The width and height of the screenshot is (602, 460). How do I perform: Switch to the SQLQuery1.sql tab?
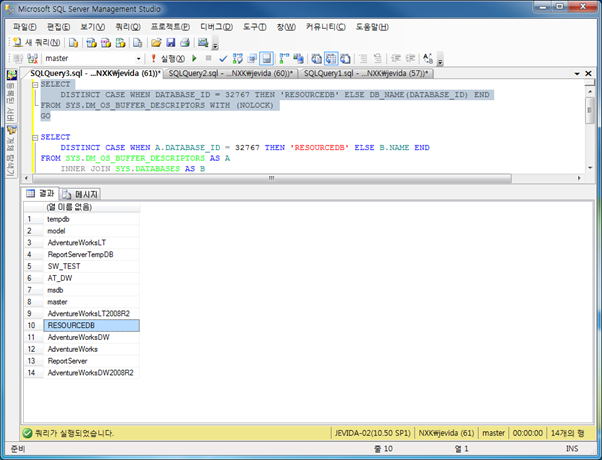pyautogui.click(x=366, y=73)
